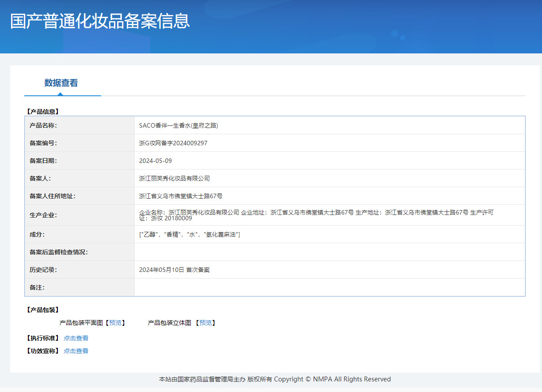
Task: Click the 备注 row label
Action: coord(37,287)
